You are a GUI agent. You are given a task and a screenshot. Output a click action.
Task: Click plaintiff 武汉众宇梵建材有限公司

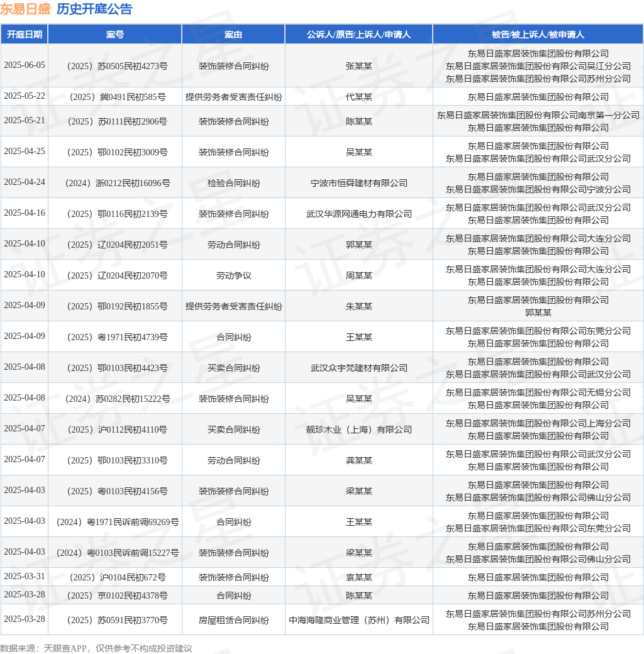358,369
